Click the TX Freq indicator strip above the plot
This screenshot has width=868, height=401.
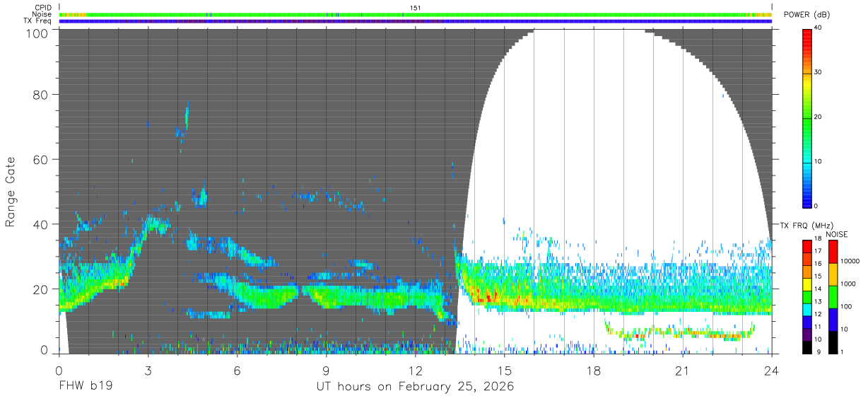click(x=415, y=21)
